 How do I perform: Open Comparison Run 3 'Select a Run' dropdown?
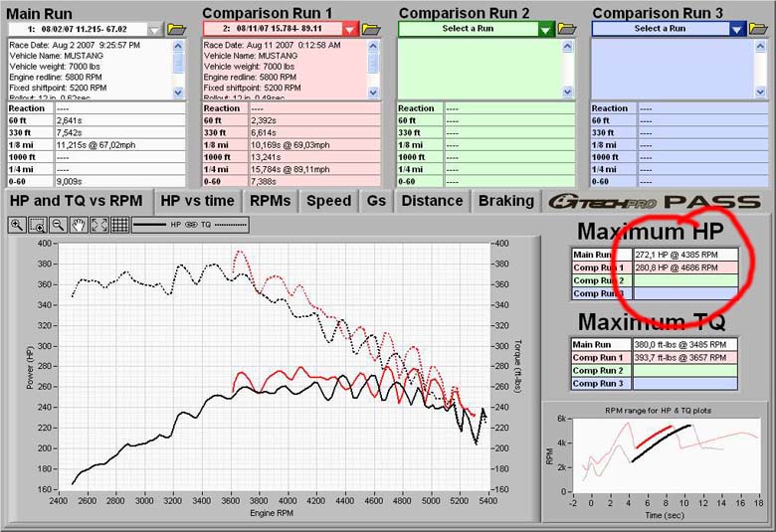click(737, 30)
